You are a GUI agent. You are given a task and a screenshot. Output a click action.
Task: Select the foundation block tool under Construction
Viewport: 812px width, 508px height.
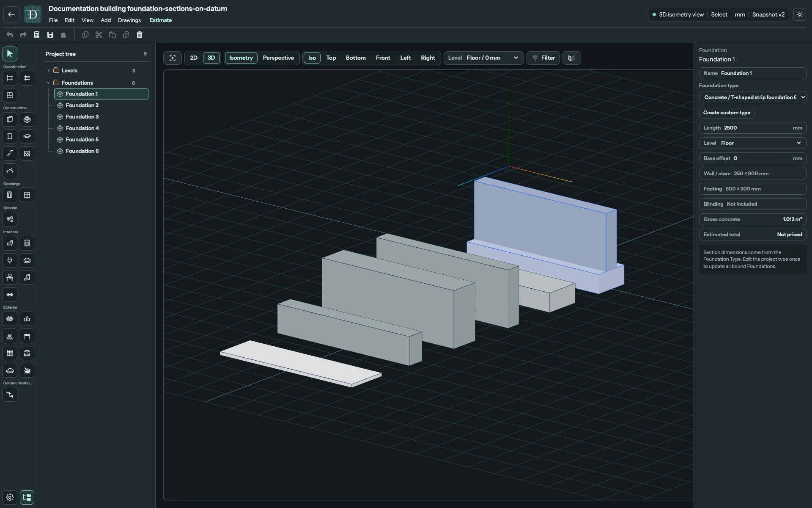(27, 119)
